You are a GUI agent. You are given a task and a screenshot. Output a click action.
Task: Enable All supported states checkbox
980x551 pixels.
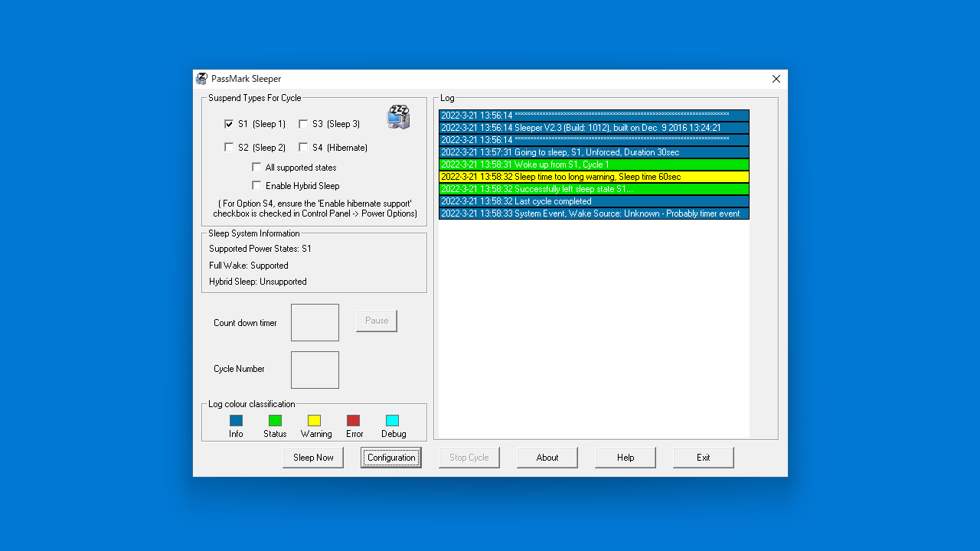coord(256,167)
